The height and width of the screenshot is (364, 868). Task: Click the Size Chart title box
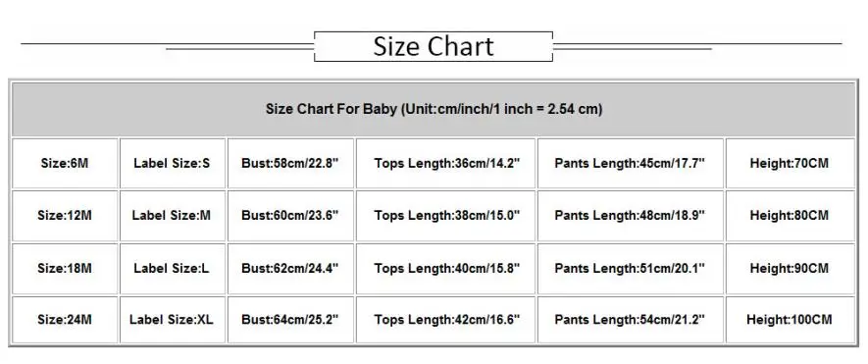(x=434, y=46)
